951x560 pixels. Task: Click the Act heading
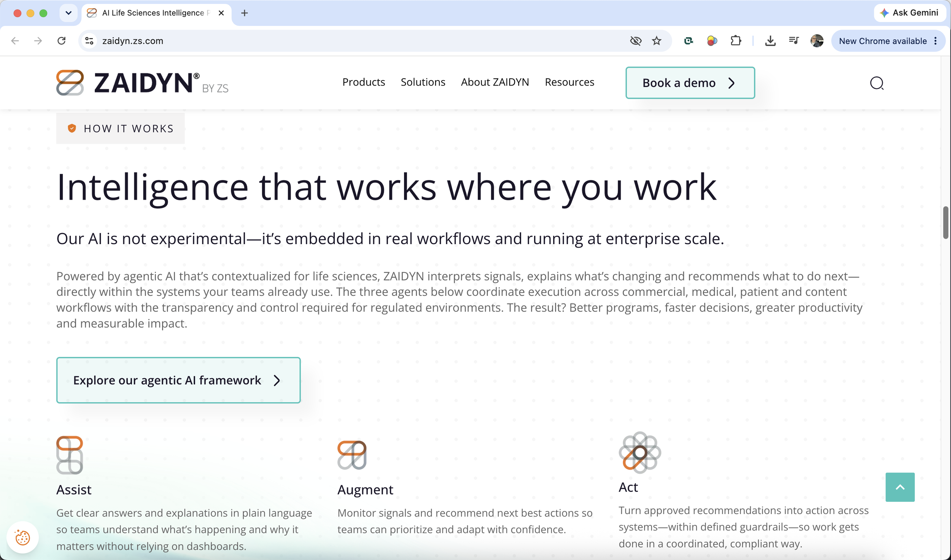pyautogui.click(x=628, y=487)
